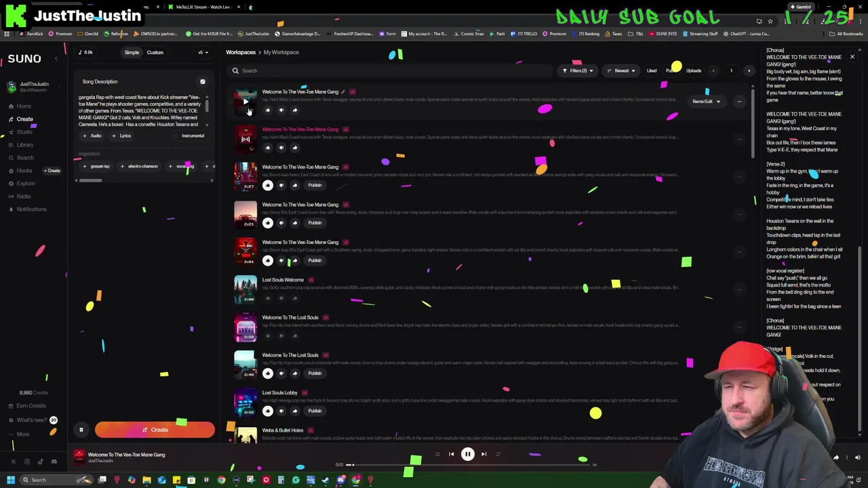The image size is (868, 488).
Task: Open the More menu in sidebar
Action: [x=23, y=434]
